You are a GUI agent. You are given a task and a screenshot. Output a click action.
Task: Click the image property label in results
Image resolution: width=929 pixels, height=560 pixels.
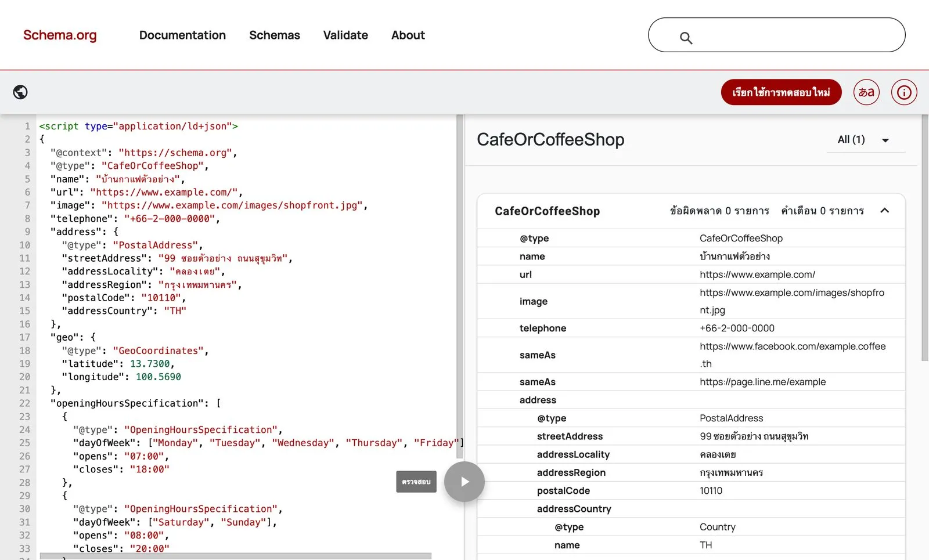tap(534, 302)
